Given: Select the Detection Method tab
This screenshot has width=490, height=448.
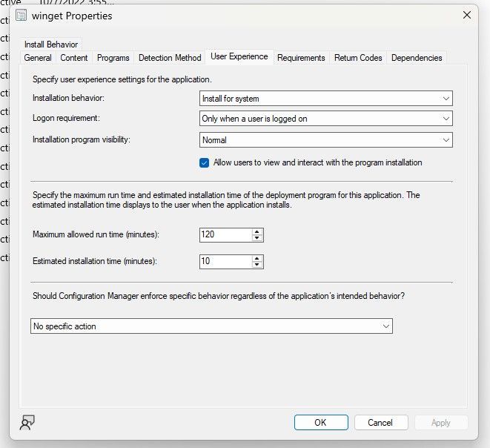Looking at the screenshot, I should click(x=170, y=58).
